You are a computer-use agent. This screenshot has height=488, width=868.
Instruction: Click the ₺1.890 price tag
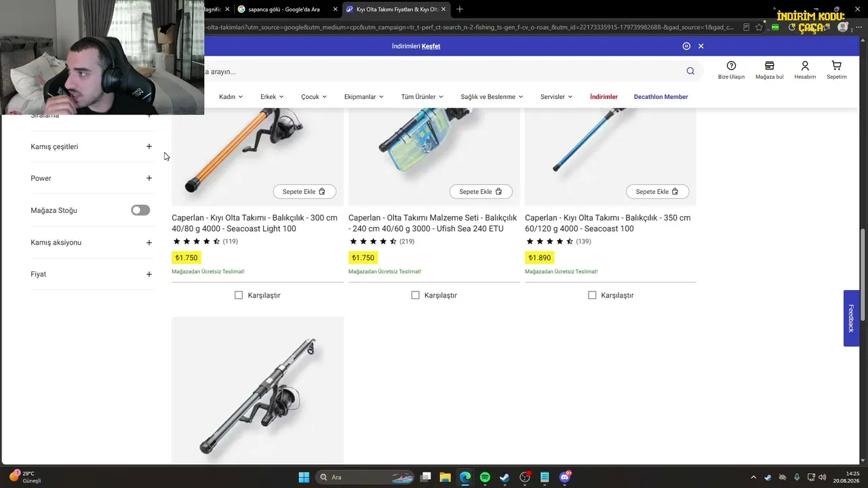[x=540, y=258]
